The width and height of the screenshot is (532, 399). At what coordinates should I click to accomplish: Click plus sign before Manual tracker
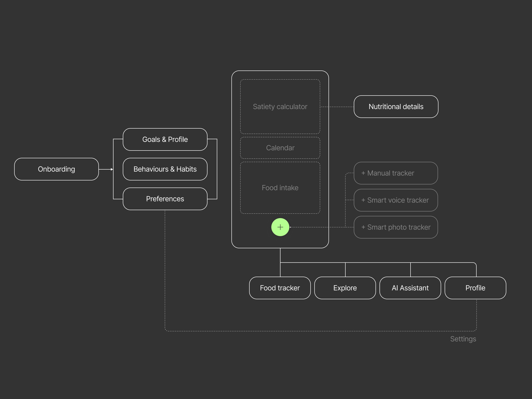[363, 173]
